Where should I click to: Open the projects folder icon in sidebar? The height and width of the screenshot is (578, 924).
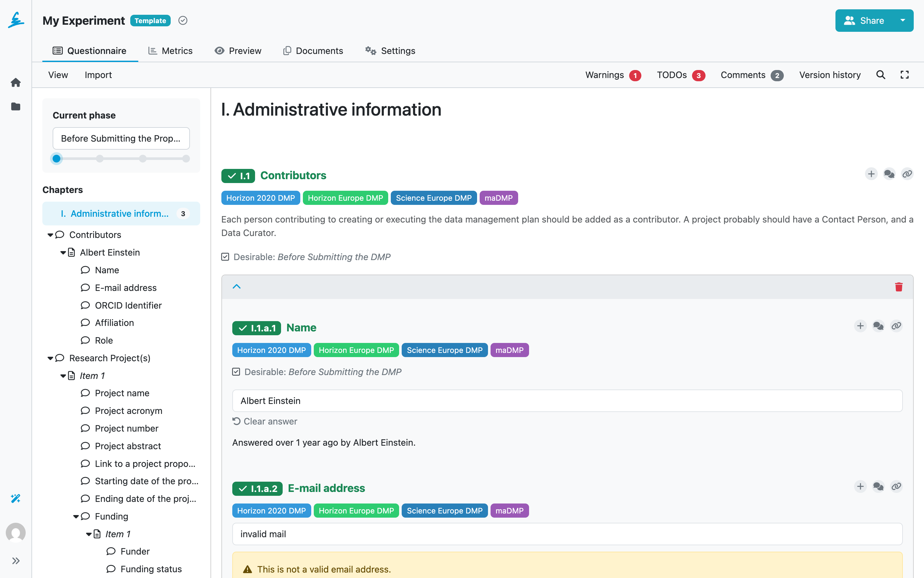pyautogui.click(x=16, y=106)
